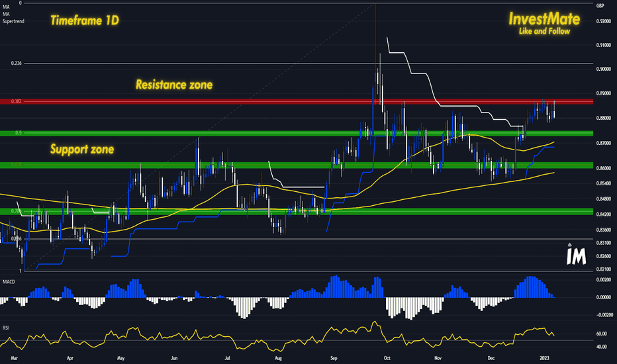Image resolution: width=617 pixels, height=364 pixels.
Task: Click the 0.236 Fibonacci level label
Action: pyautogui.click(x=16, y=64)
